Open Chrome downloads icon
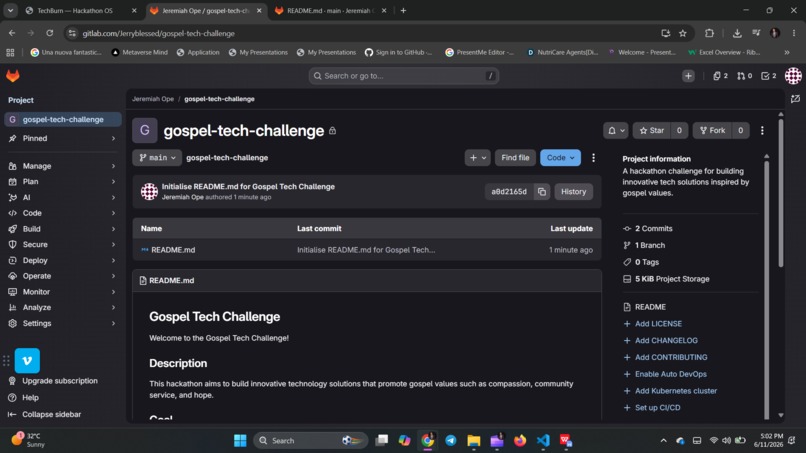 737,33
